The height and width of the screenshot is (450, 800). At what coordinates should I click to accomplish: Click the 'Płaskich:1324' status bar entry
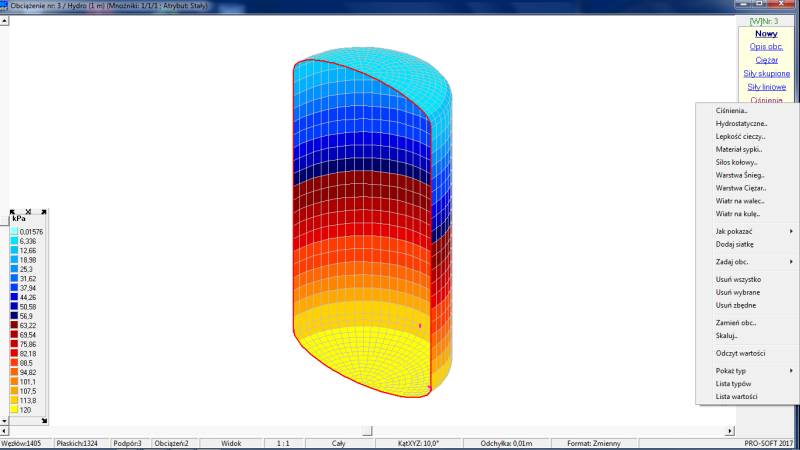(77, 443)
